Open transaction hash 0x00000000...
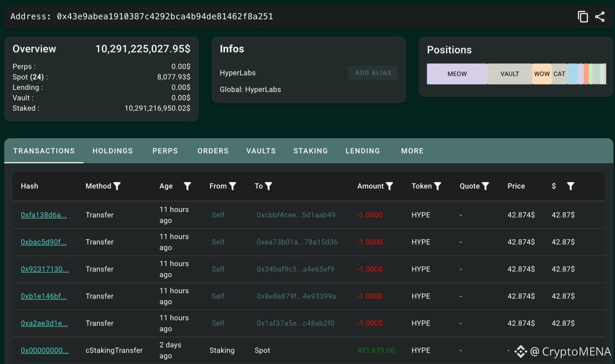Image resolution: width=615 pixels, height=364 pixels. click(45, 351)
